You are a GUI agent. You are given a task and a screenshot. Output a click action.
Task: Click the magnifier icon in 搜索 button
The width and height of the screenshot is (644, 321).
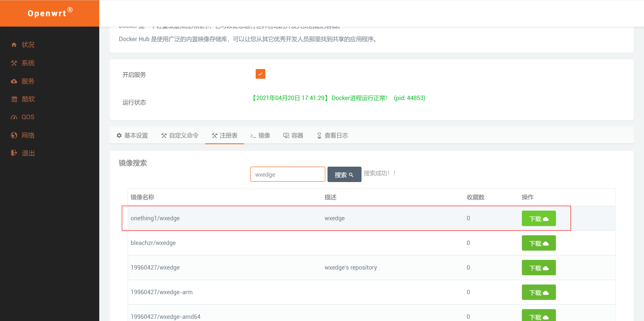coord(351,175)
